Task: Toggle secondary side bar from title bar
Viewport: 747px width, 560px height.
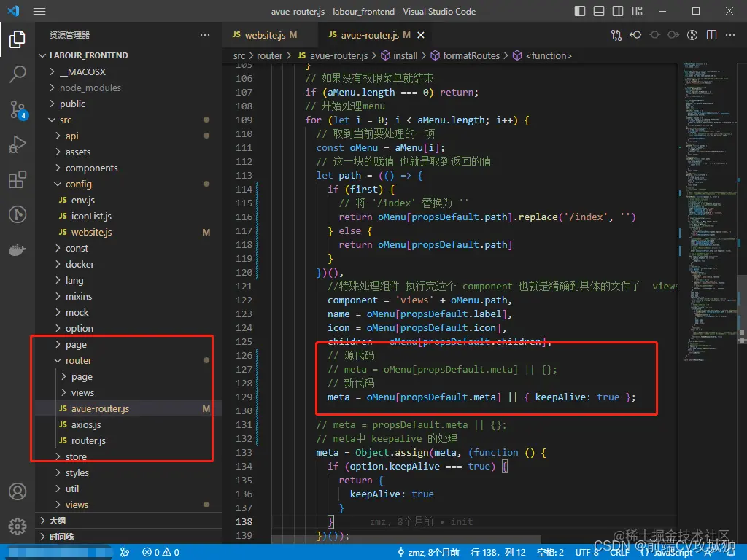Action: (x=618, y=11)
